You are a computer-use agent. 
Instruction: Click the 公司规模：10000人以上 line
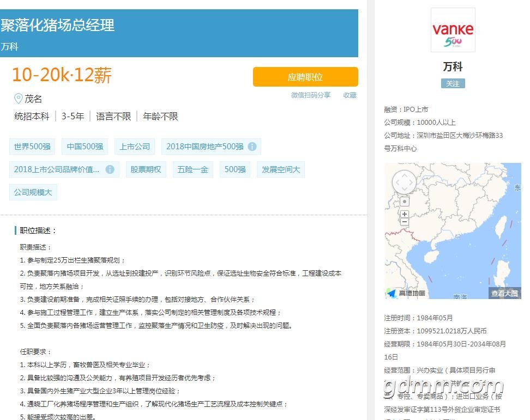click(420, 123)
